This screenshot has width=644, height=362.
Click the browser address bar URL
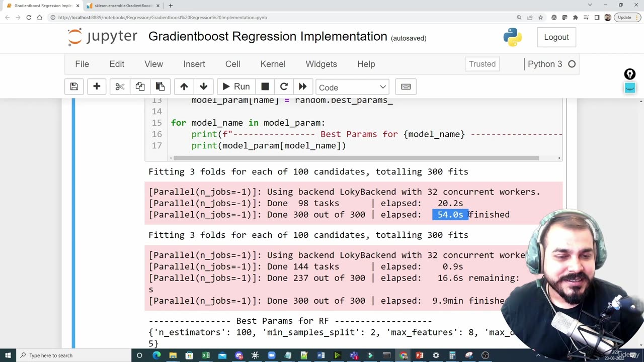[163, 17]
